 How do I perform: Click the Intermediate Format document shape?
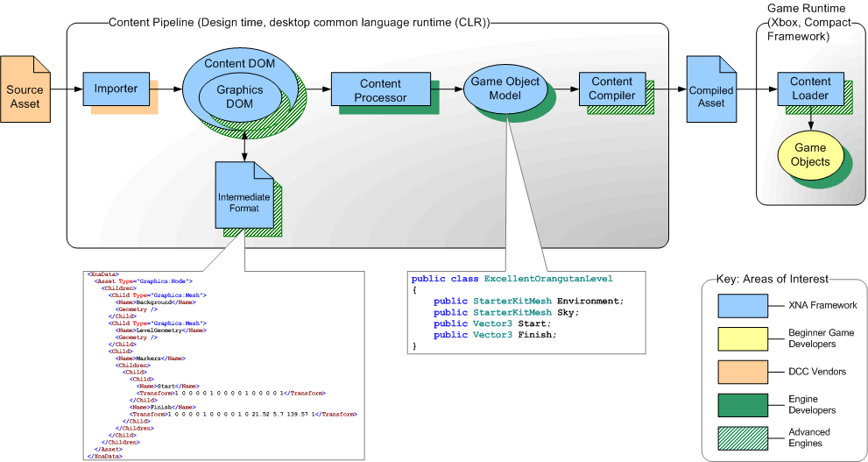(x=244, y=195)
